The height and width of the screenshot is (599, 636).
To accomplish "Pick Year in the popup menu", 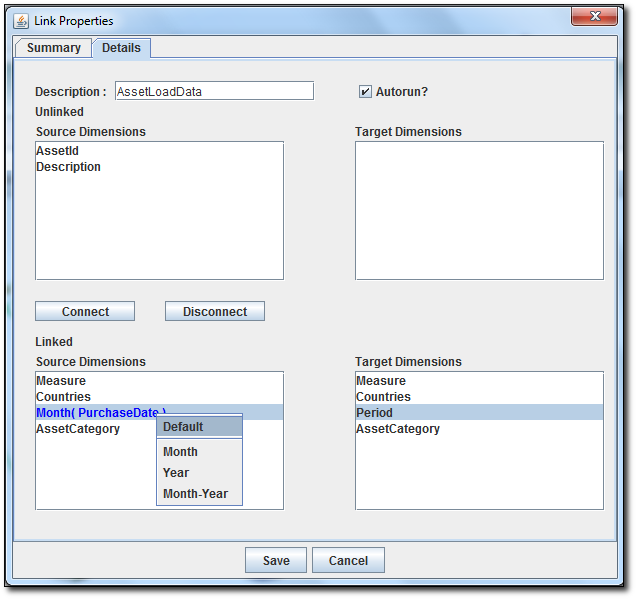I will coord(176,473).
